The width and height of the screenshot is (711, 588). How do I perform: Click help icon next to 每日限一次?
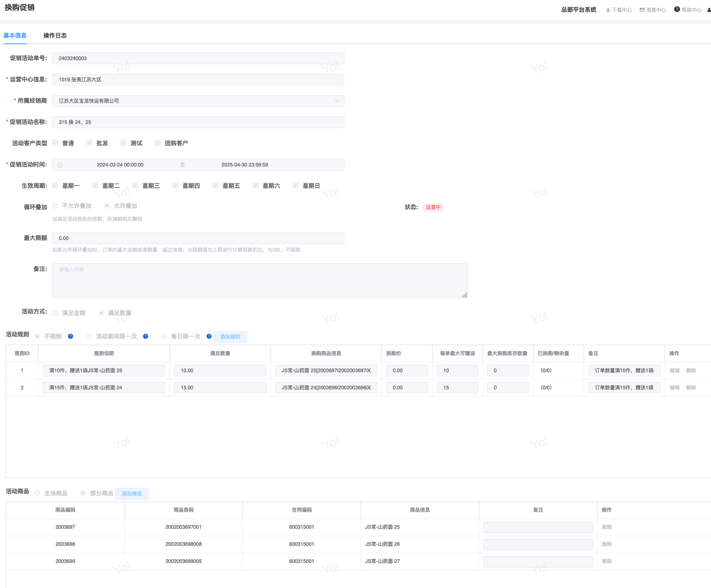click(x=209, y=336)
